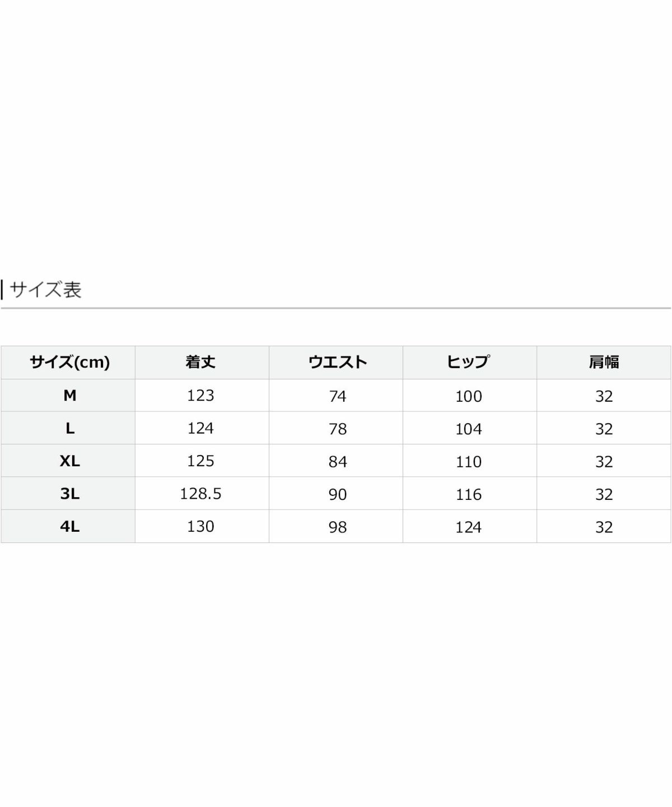Click the 128.5 length value
Image resolution: width=672 pixels, height=807 pixels.
pyautogui.click(x=200, y=494)
